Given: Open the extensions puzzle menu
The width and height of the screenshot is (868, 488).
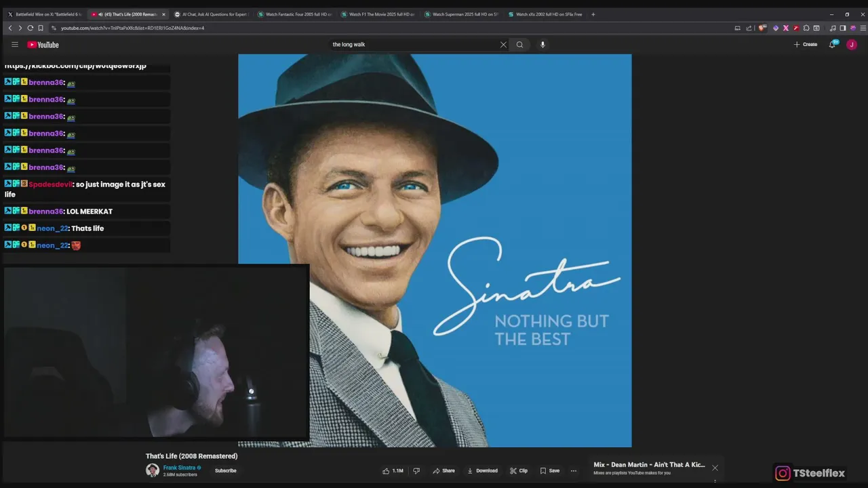Looking at the screenshot, I should pos(806,28).
